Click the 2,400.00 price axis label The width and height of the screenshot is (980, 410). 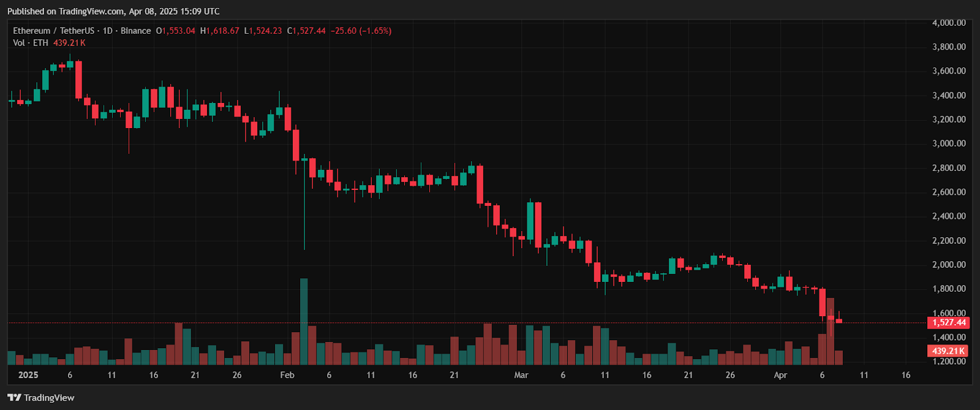[949, 216]
